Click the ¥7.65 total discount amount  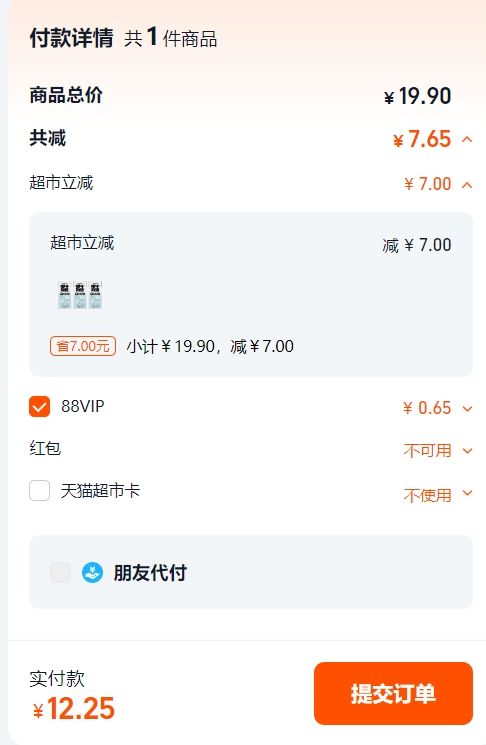tap(422, 139)
